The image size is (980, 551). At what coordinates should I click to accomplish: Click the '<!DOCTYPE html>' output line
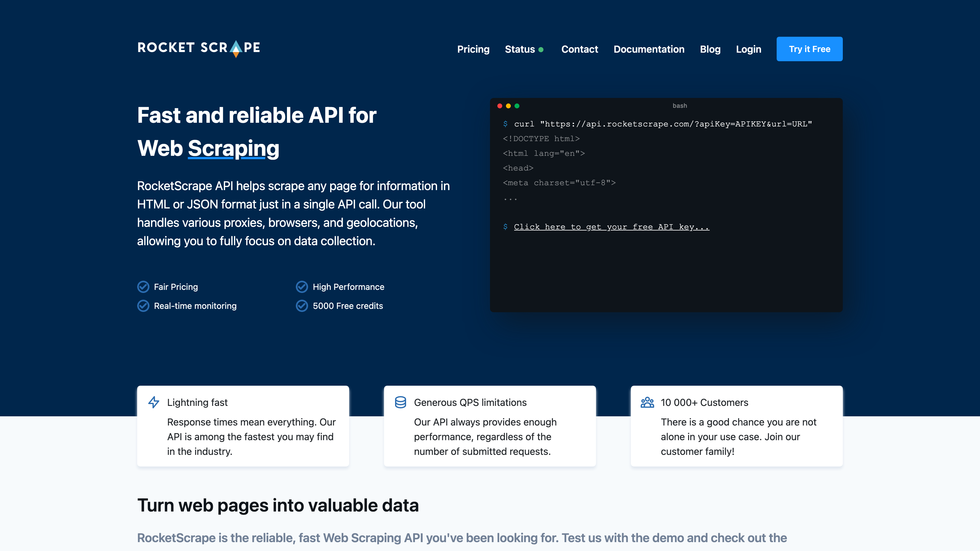[541, 139]
